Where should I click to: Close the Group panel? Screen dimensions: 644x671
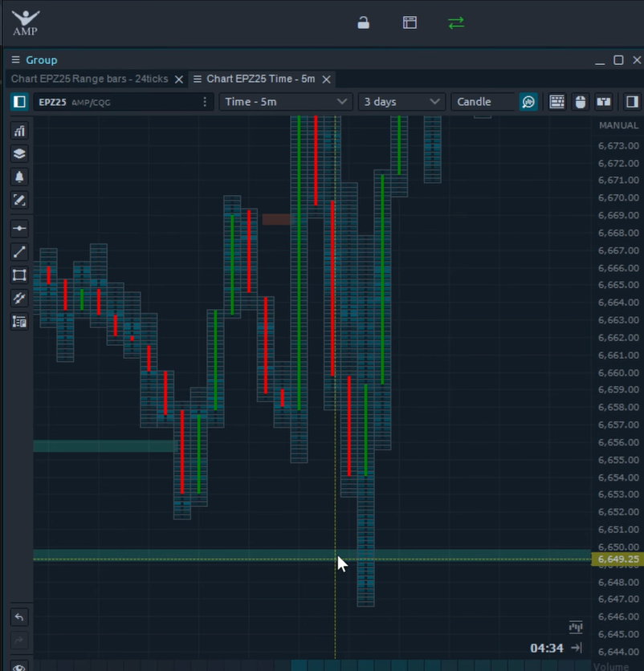(637, 60)
